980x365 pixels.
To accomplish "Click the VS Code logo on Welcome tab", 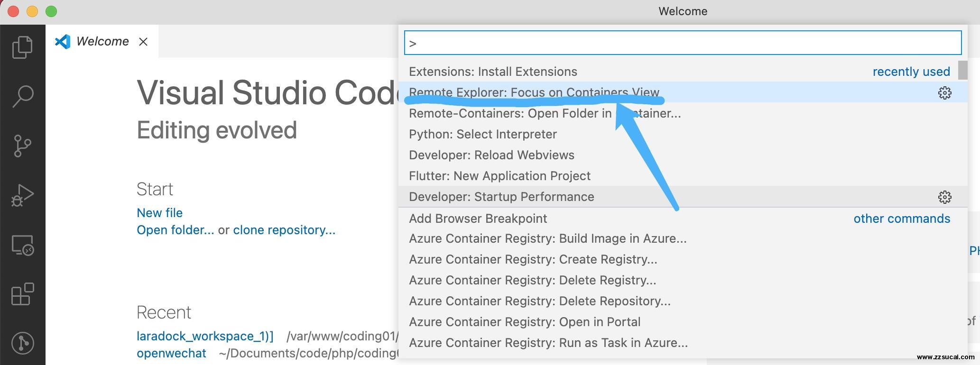I will pyautogui.click(x=62, y=42).
